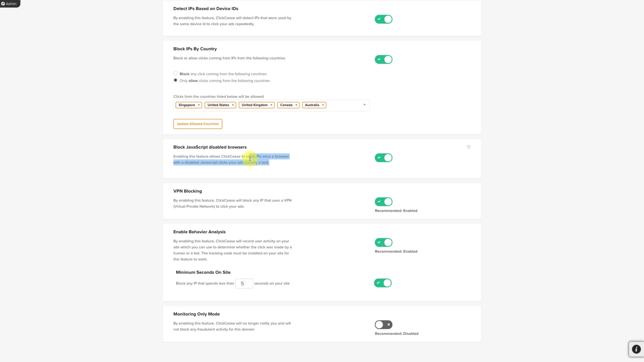Viewport: 644px width, 362px height.
Task: Open help icon for JavaScript blocking
Action: 469,147
